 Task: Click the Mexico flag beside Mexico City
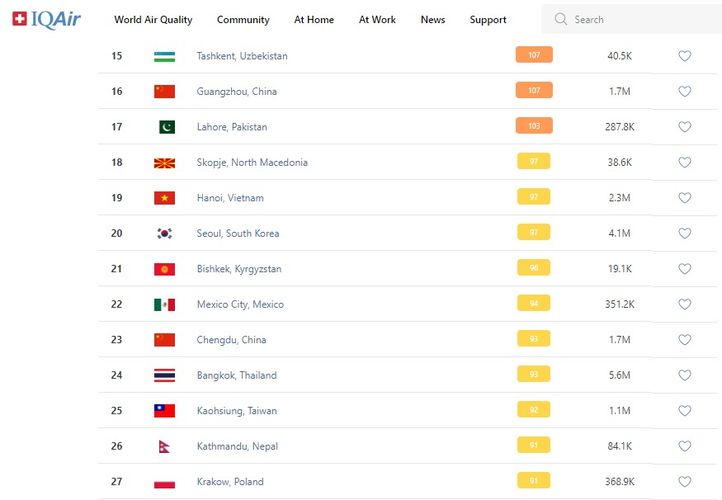pos(164,304)
